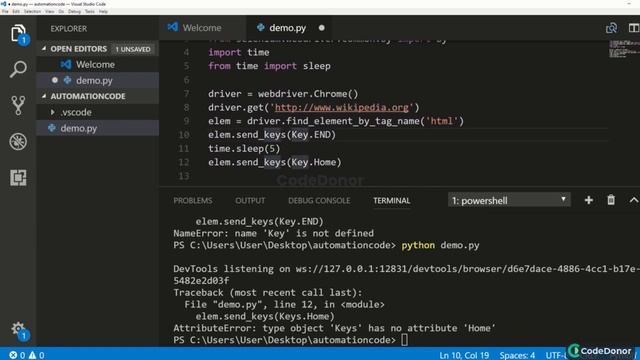Open the terminal selector '1: powershell' dropdown
Image resolution: width=640 pixels, height=360 pixels.
[x=509, y=200]
